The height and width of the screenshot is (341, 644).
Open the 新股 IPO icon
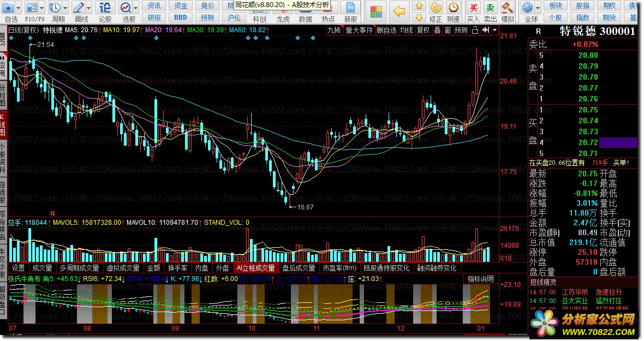(350, 8)
